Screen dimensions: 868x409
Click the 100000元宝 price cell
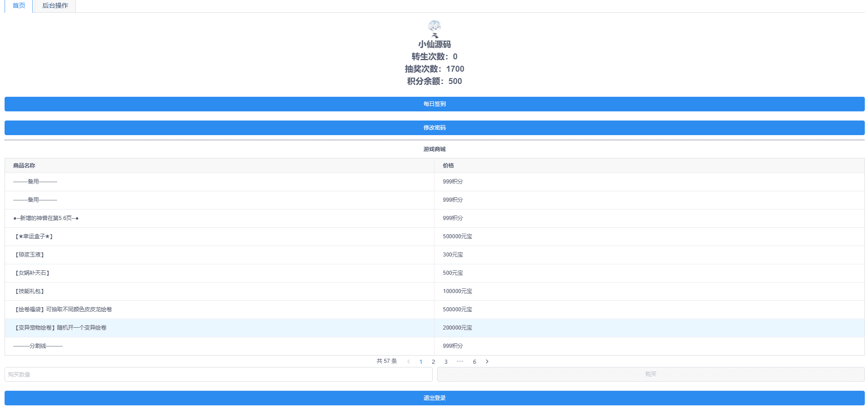point(649,291)
